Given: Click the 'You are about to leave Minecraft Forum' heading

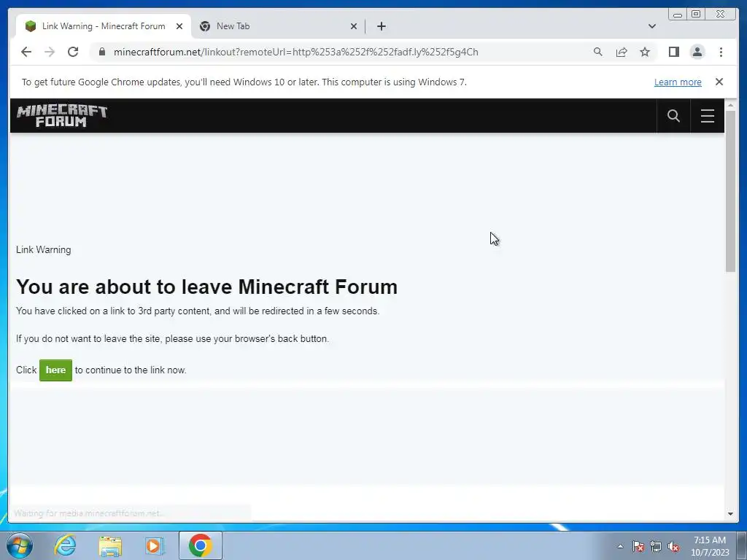Looking at the screenshot, I should [x=206, y=287].
